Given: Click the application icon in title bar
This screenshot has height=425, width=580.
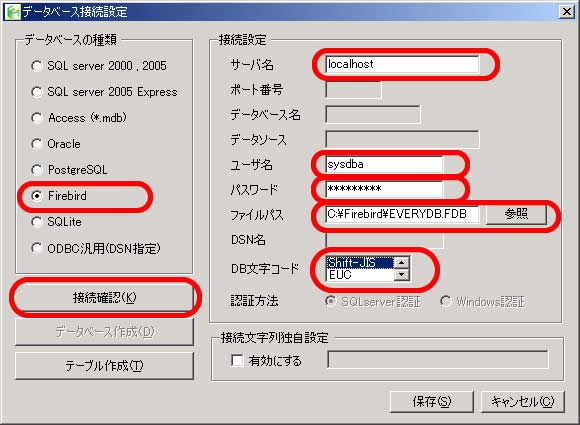Looking at the screenshot, I should coord(13,12).
